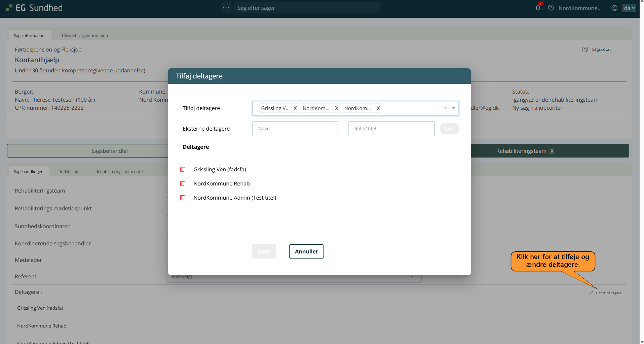Open help question mark icon
The width and height of the screenshot is (644, 344).
pyautogui.click(x=551, y=8)
